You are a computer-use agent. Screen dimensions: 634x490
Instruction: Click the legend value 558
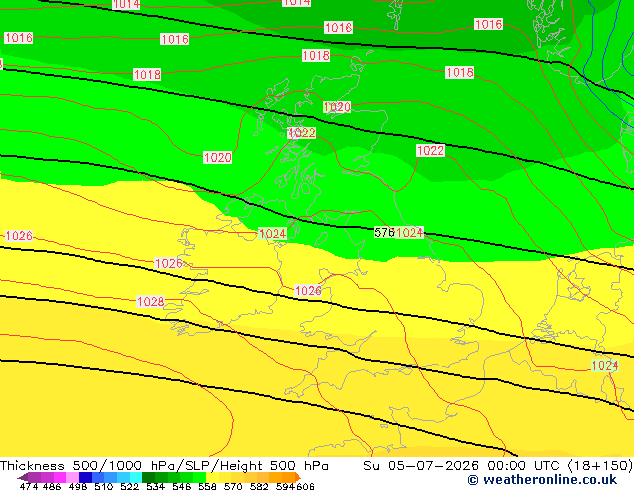click(x=207, y=486)
